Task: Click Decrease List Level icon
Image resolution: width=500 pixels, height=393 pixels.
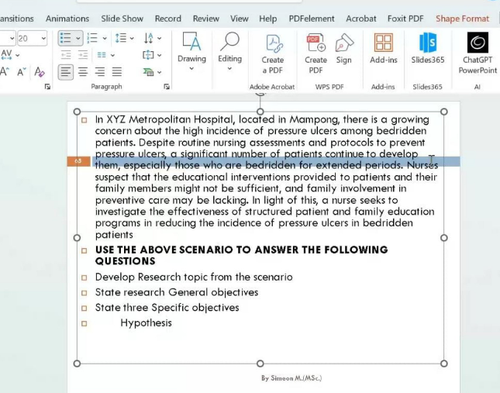Action: [66, 55]
